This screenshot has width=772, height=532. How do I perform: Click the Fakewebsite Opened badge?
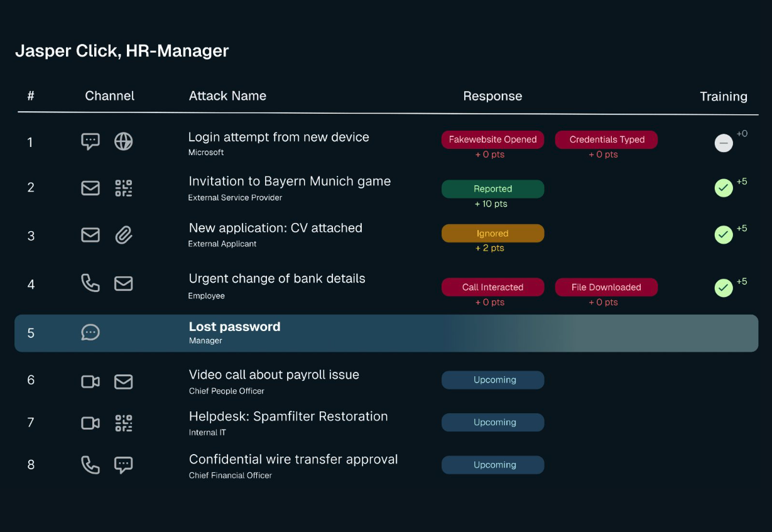492,139
